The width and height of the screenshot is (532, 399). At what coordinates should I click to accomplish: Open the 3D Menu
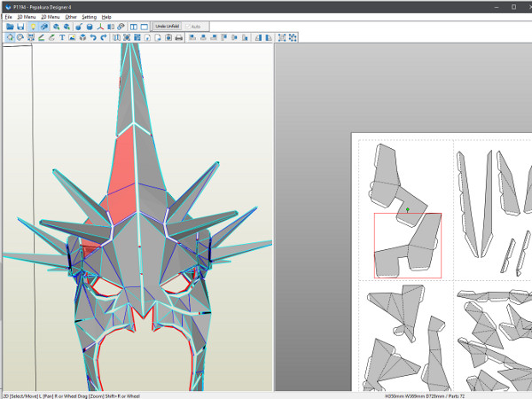pos(27,17)
